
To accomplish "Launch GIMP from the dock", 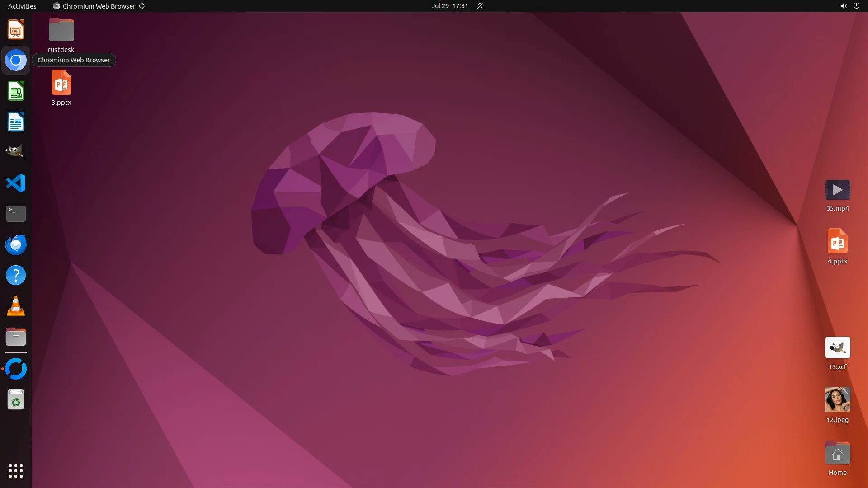I will (16, 152).
